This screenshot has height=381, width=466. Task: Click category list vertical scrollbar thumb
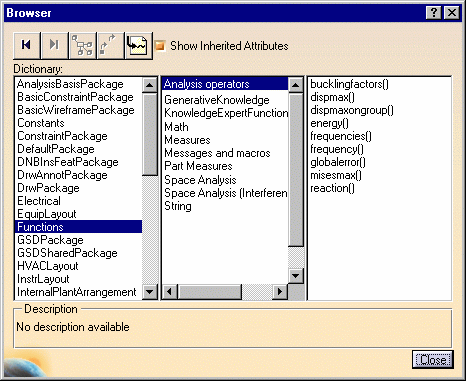point(296,170)
